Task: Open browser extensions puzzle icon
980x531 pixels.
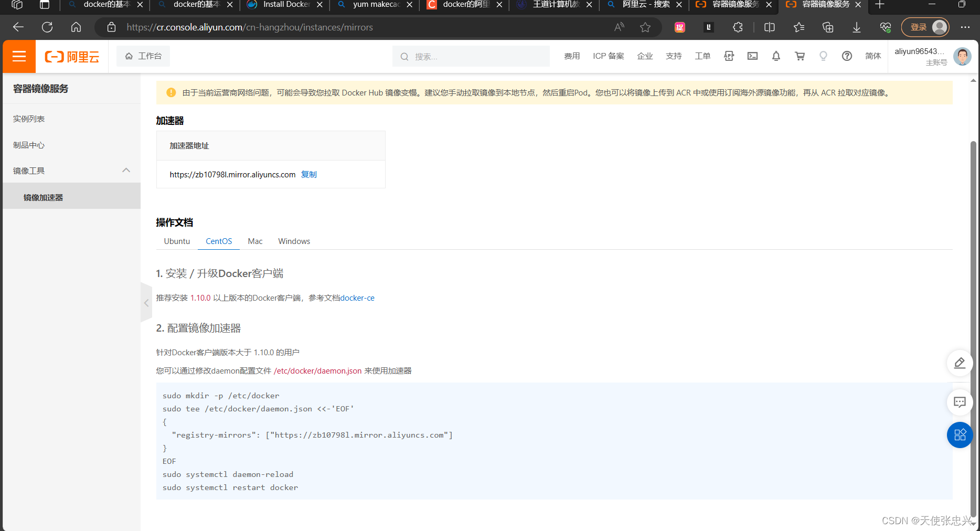Action: (x=738, y=27)
